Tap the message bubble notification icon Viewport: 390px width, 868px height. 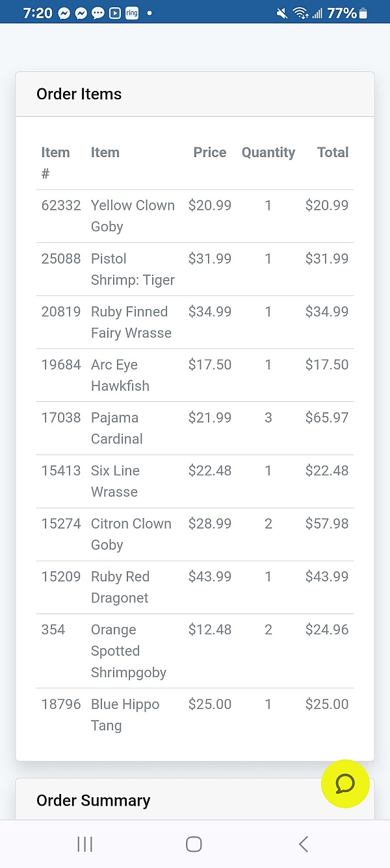(x=98, y=13)
